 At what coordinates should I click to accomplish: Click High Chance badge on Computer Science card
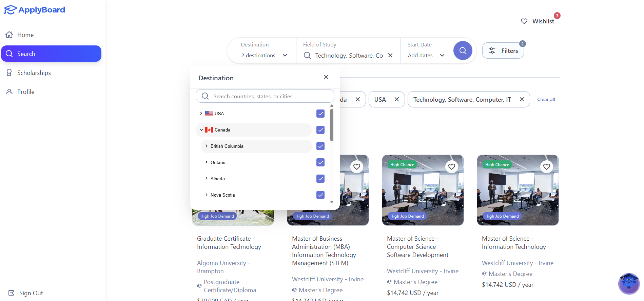pos(402,165)
